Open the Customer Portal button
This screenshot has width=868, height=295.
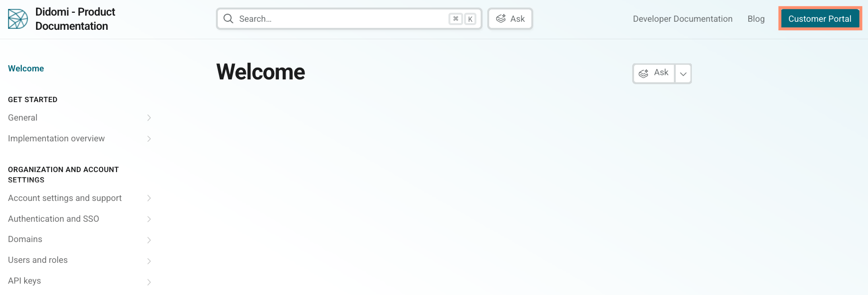tap(820, 19)
